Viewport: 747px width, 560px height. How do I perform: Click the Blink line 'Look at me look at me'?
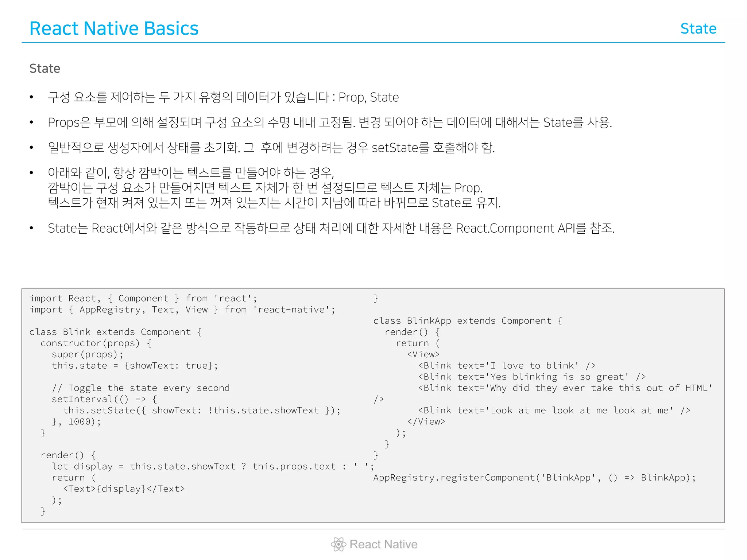554,411
